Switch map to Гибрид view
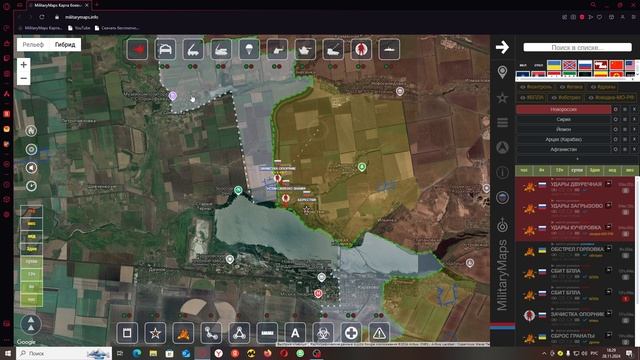640x360 pixels. pos(65,44)
